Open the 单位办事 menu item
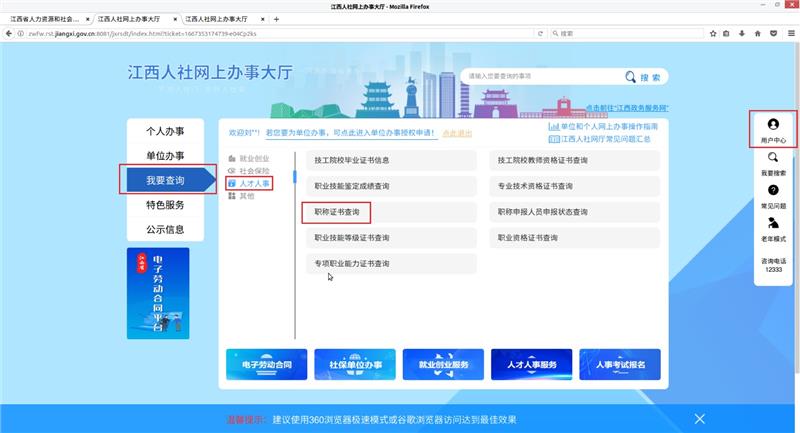The image size is (800, 433). click(x=165, y=156)
